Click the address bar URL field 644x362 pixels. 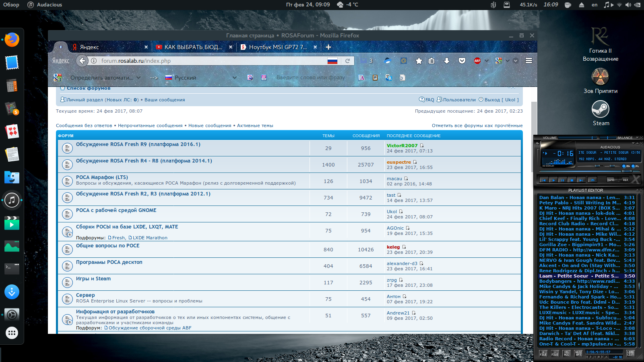coord(213,61)
